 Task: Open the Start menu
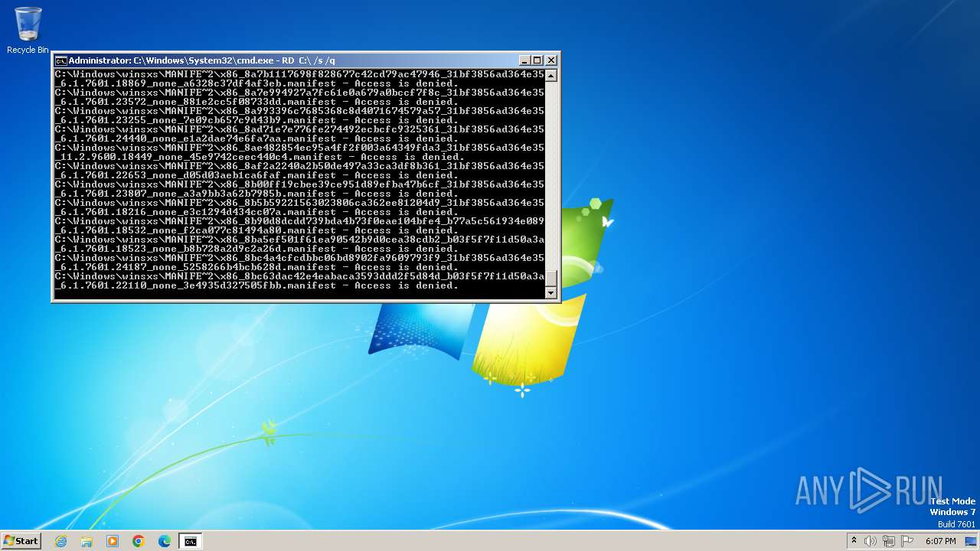pyautogui.click(x=21, y=541)
